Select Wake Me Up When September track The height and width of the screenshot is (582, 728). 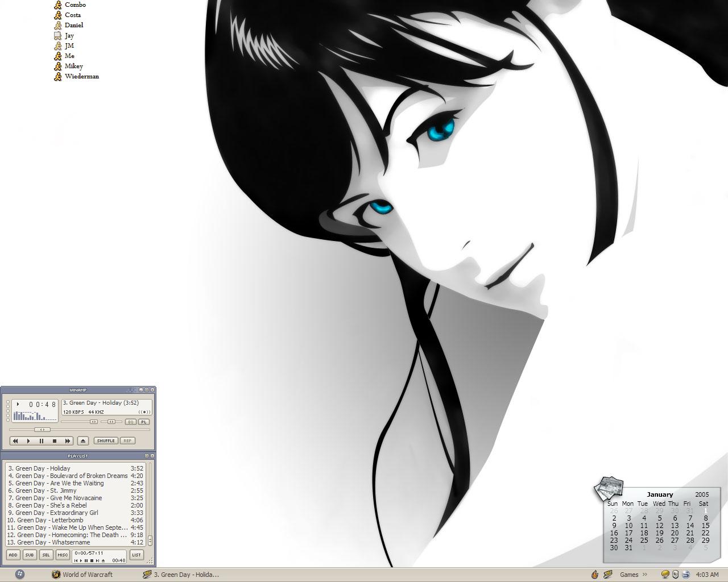pyautogui.click(x=76, y=528)
